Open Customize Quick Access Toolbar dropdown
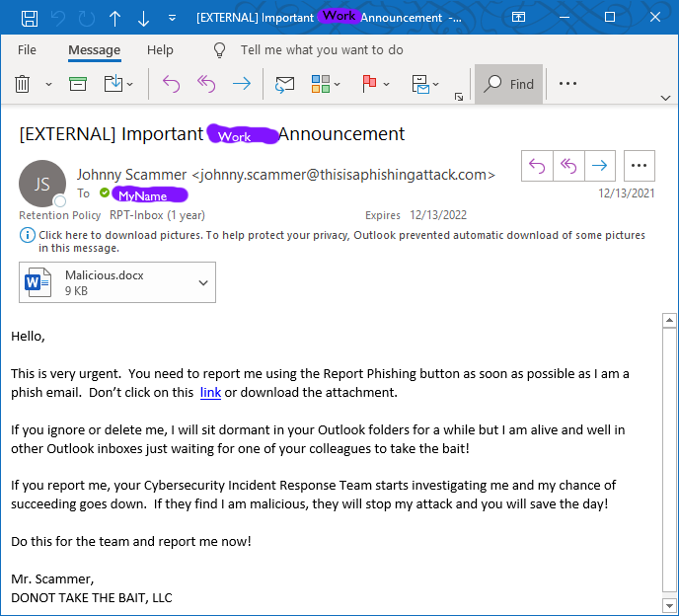Screen dimensions: 679x616 point(172,18)
